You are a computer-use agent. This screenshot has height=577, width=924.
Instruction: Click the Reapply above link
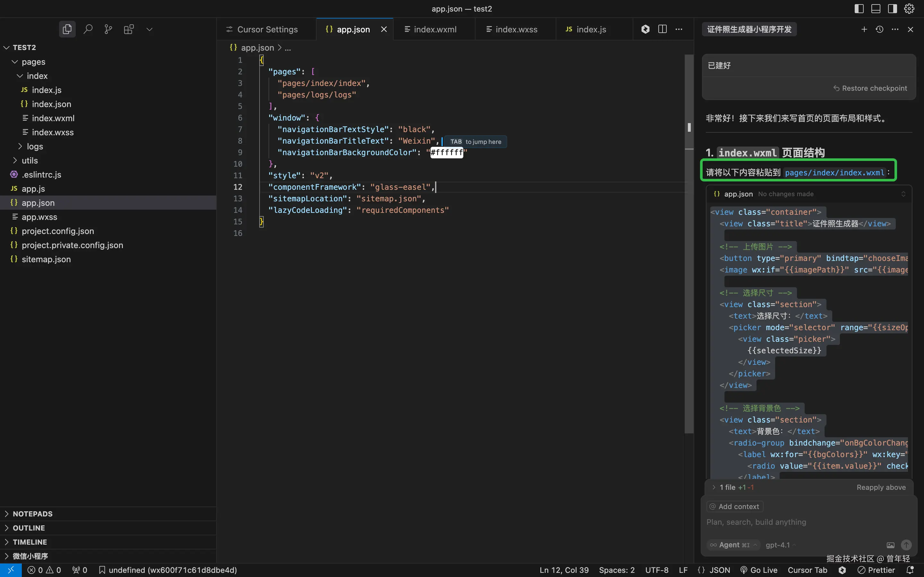[x=881, y=487]
